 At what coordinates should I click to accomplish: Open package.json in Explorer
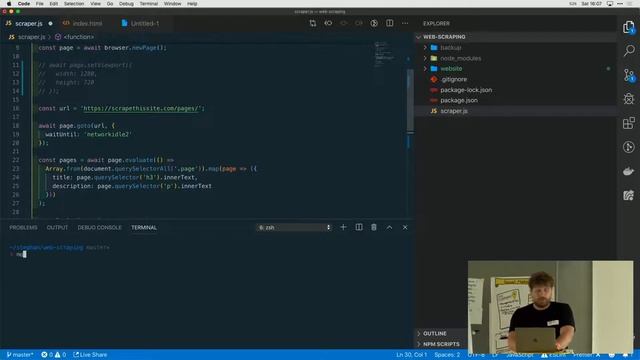coord(459,100)
